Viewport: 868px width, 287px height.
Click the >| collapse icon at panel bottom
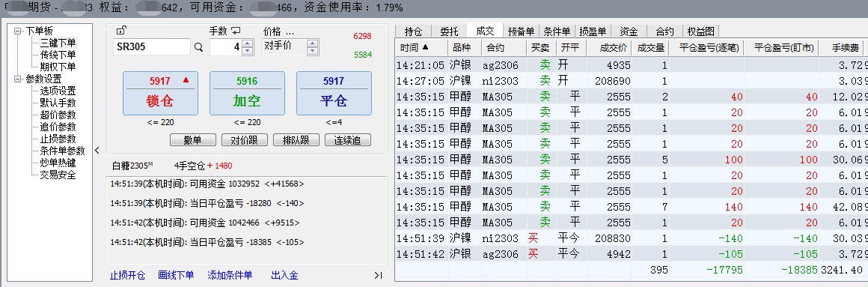click(x=379, y=275)
